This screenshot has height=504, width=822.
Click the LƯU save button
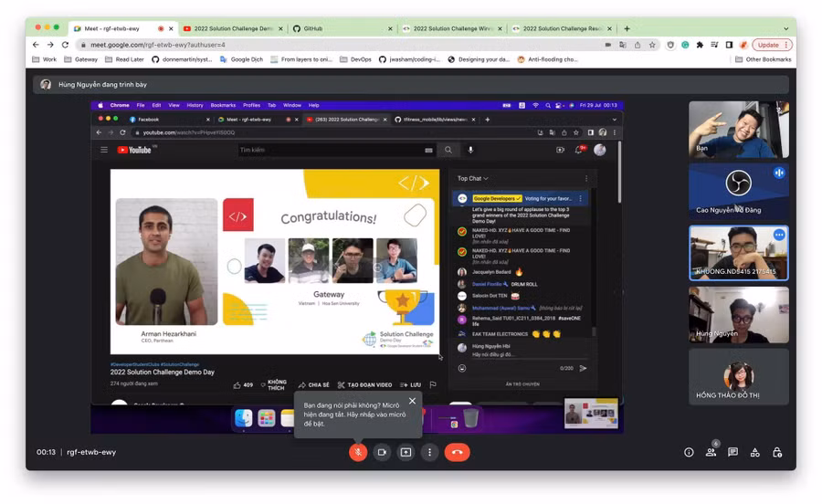point(410,385)
